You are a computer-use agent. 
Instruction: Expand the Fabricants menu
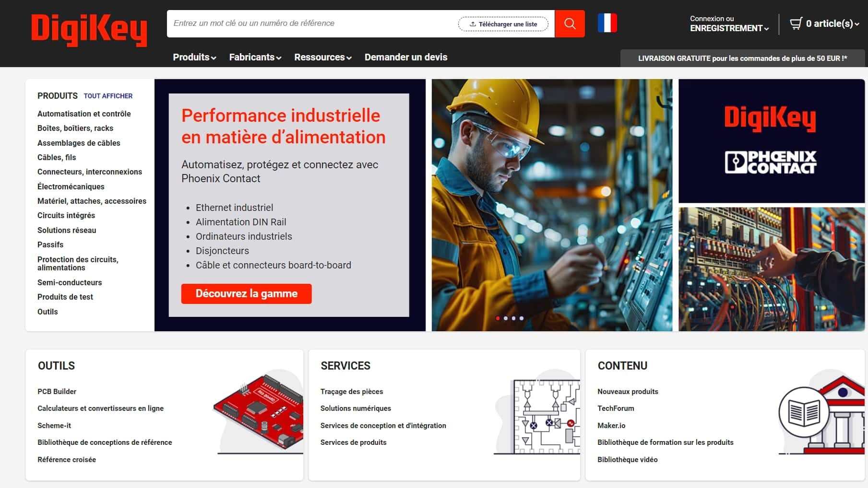(255, 57)
